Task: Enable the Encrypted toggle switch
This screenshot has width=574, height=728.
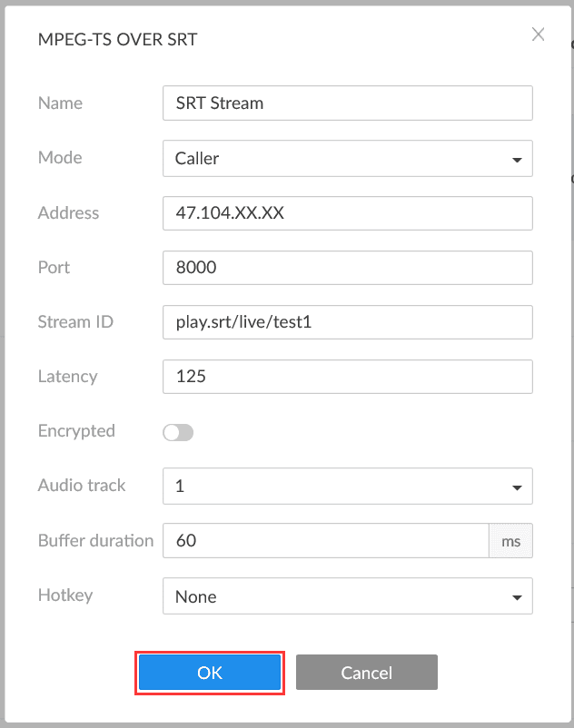Action: 178,432
